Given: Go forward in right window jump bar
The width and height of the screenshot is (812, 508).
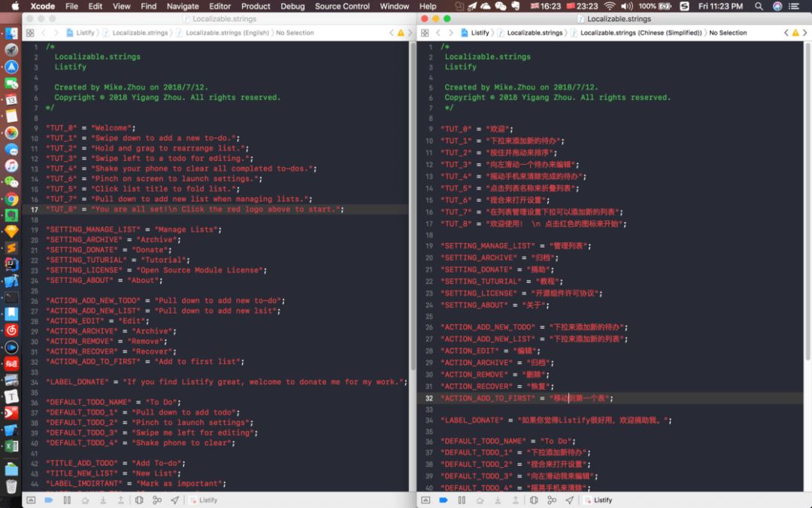Looking at the screenshot, I should [450, 32].
